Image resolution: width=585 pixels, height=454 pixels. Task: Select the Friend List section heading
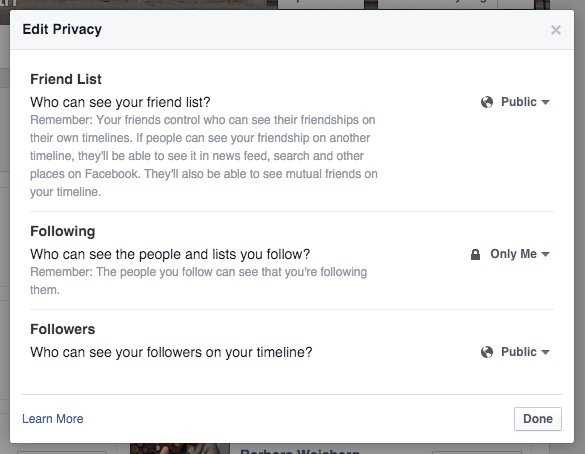click(x=66, y=79)
